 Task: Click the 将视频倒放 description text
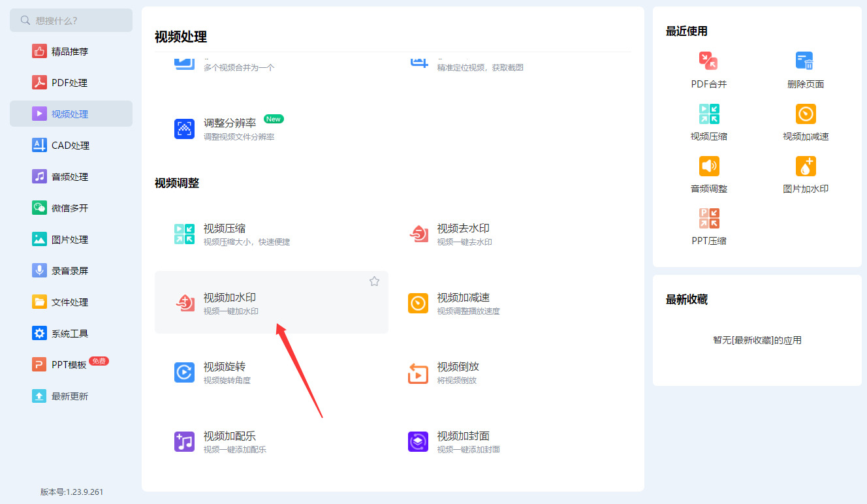(457, 381)
